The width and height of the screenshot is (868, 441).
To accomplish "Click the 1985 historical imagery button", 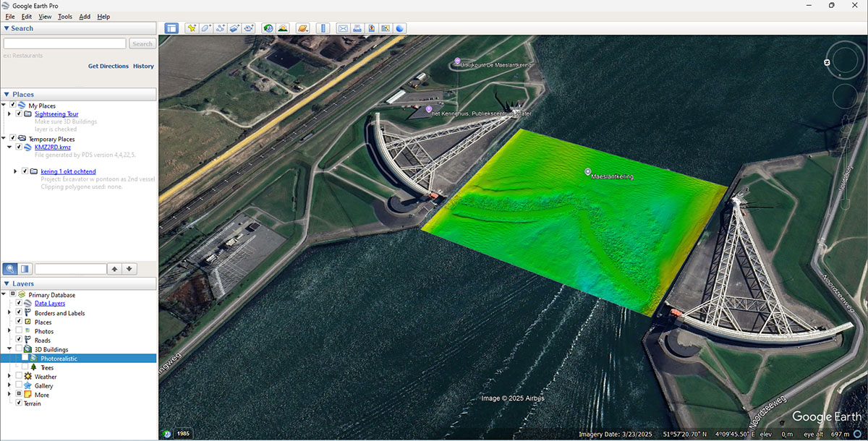I will point(184,434).
